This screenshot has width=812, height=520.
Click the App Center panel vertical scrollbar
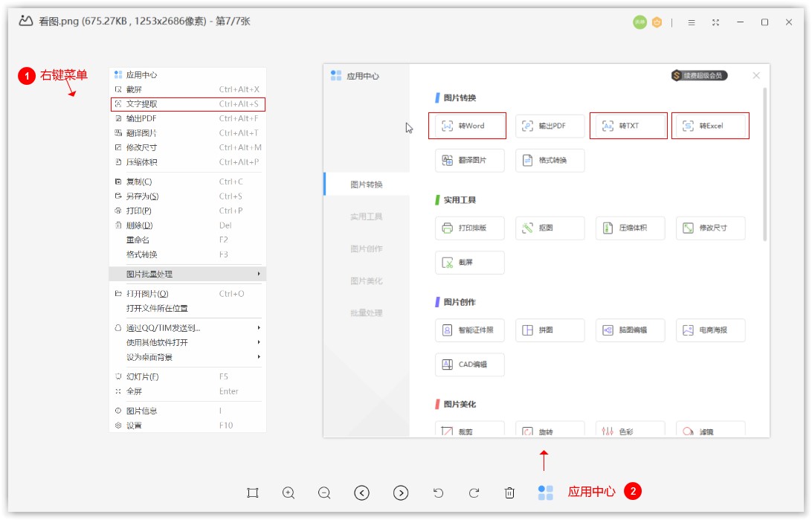764,164
